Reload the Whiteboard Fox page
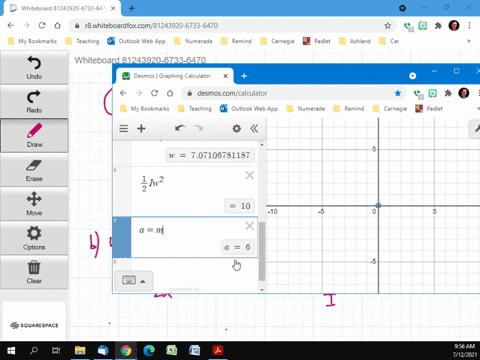 [x=42, y=26]
